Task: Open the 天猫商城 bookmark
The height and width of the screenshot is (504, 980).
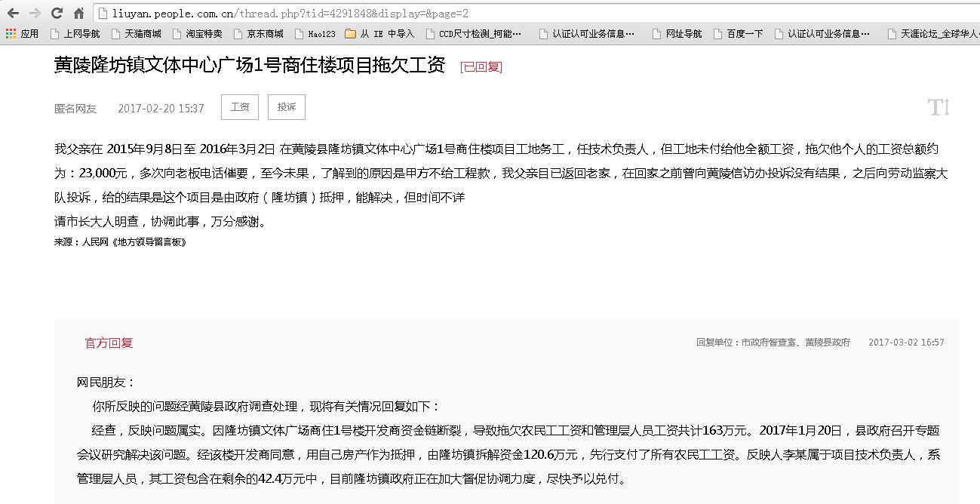Action: 136,34
